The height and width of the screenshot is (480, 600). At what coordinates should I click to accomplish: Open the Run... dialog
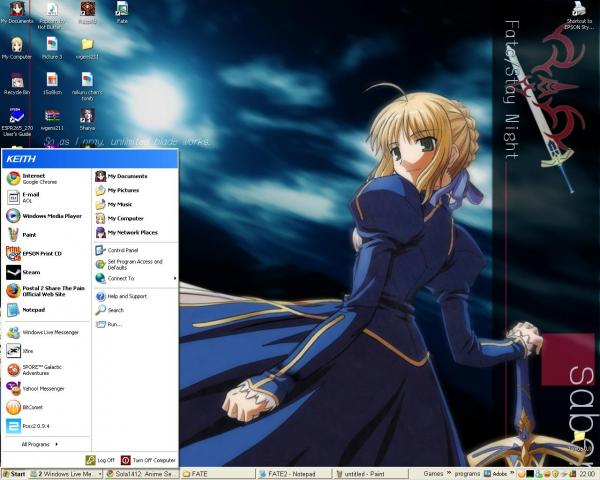coord(135,324)
